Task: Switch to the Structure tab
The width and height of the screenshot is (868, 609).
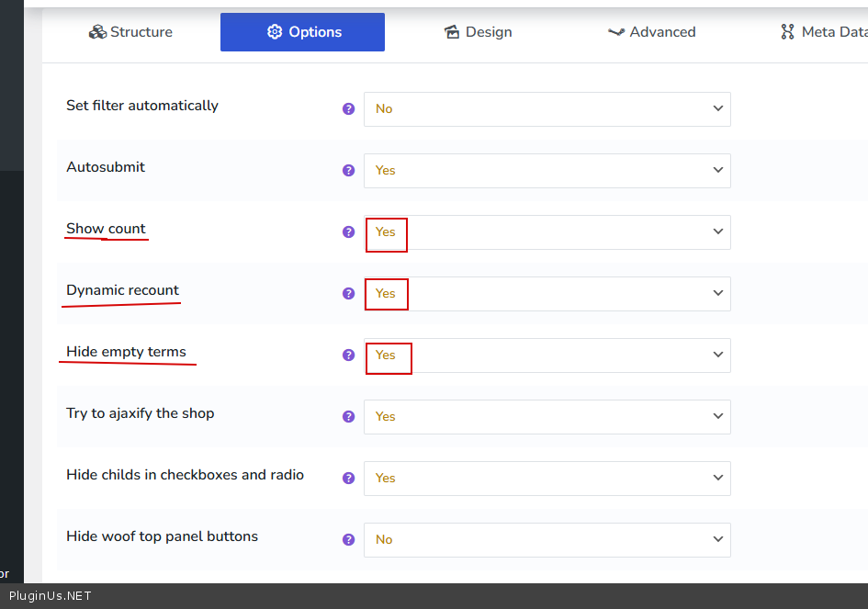Action: click(x=130, y=32)
